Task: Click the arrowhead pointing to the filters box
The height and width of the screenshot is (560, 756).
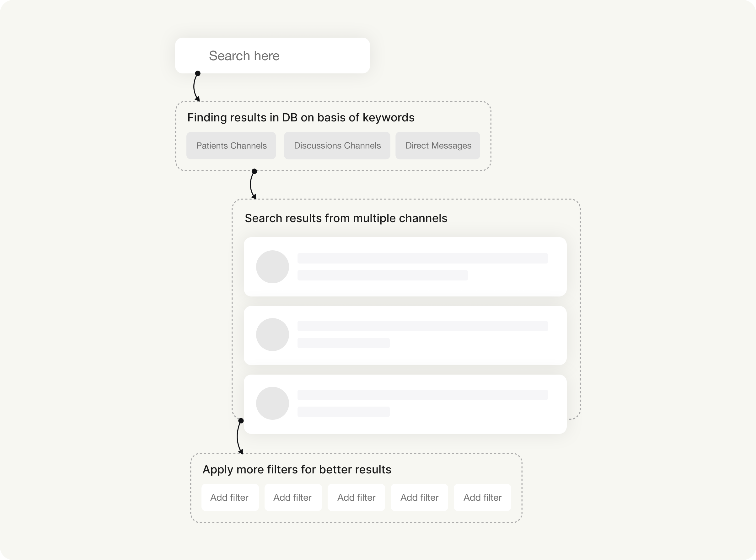Action: click(x=241, y=451)
